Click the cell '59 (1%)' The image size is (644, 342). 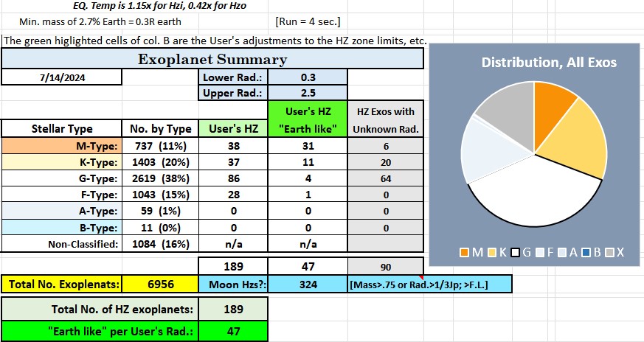click(161, 211)
